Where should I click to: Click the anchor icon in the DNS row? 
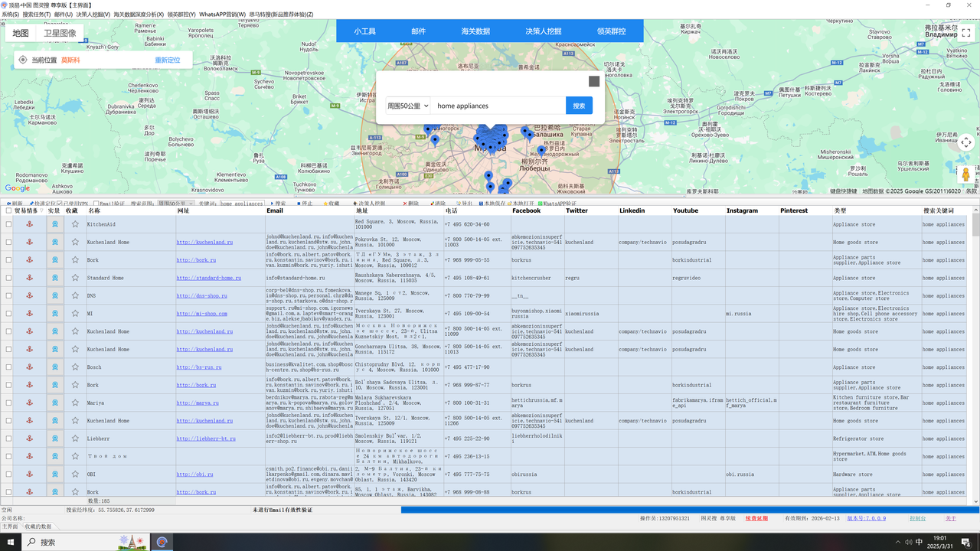pyautogui.click(x=29, y=295)
